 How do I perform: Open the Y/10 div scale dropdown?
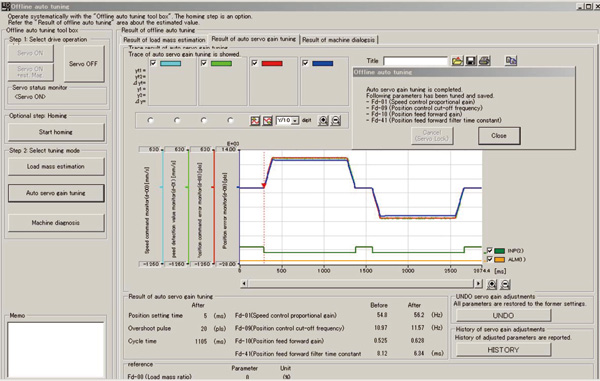click(295, 121)
